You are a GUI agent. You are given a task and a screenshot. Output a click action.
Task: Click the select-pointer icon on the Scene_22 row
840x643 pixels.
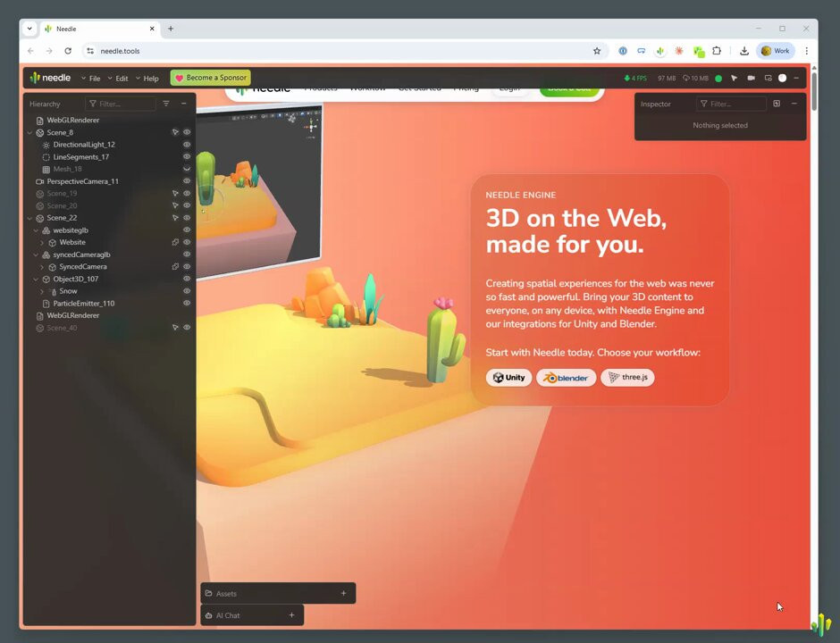[x=175, y=218]
